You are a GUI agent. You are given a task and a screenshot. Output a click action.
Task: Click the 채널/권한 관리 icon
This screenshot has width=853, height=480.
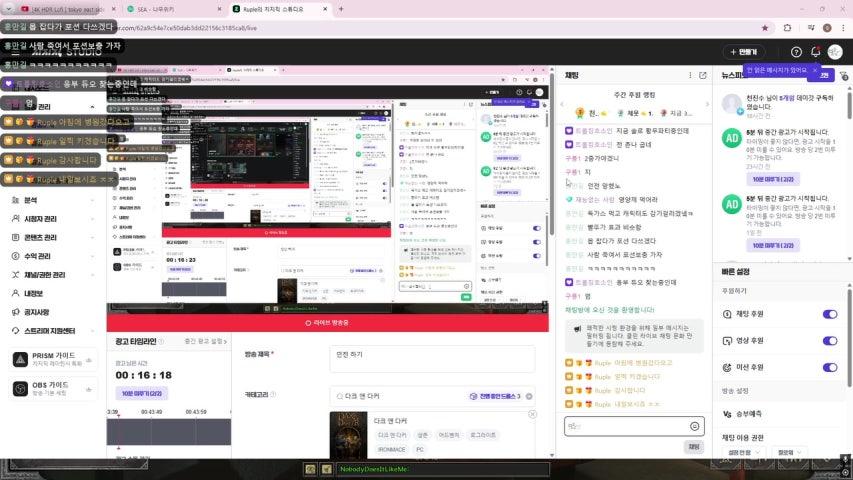point(15,275)
